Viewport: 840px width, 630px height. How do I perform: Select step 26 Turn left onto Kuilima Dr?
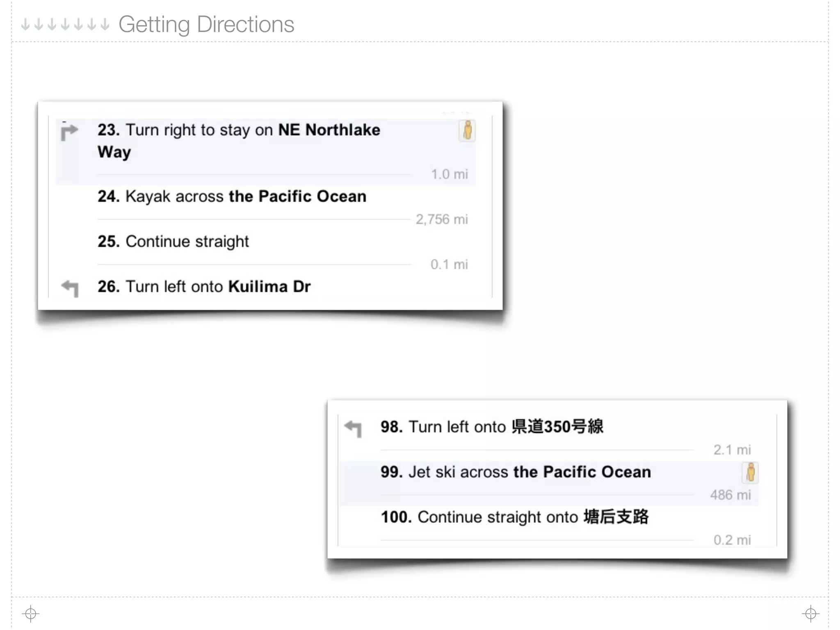266,287
